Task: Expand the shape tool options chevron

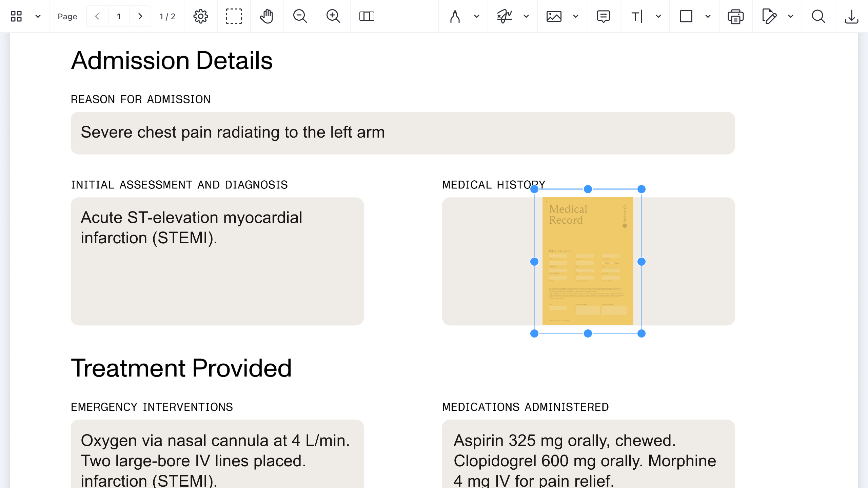Action: tap(707, 16)
